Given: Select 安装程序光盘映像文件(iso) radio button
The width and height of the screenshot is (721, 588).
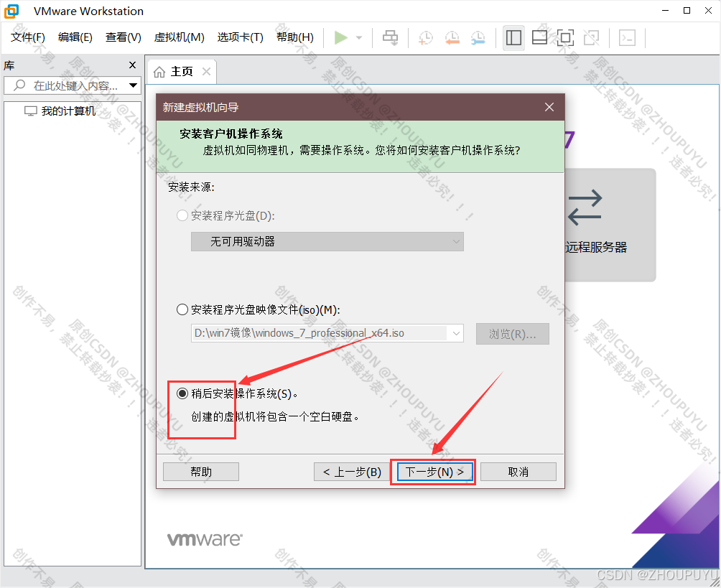Looking at the screenshot, I should [x=182, y=309].
